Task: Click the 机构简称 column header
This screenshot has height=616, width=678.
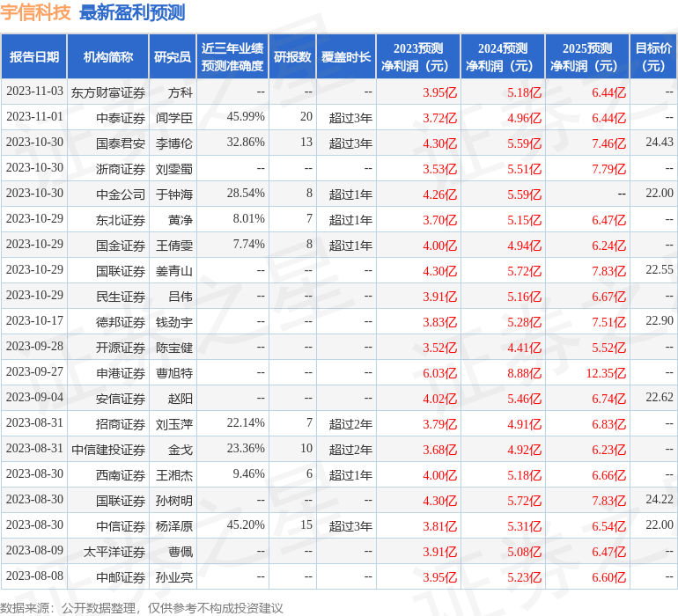Action: 108,56
